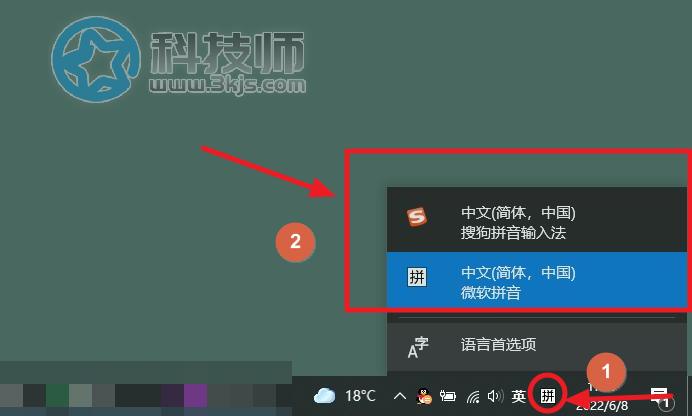Open the weather cloud icon in taskbar
Screen dimensions: 692x416
[324, 396]
